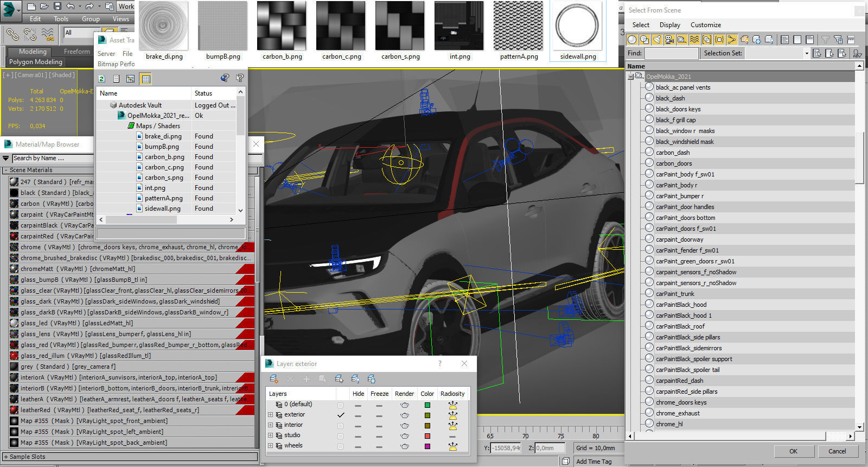Screen dimensions: 868x467
Task: Set interior layer as current checkbox
Action: [x=340, y=426]
